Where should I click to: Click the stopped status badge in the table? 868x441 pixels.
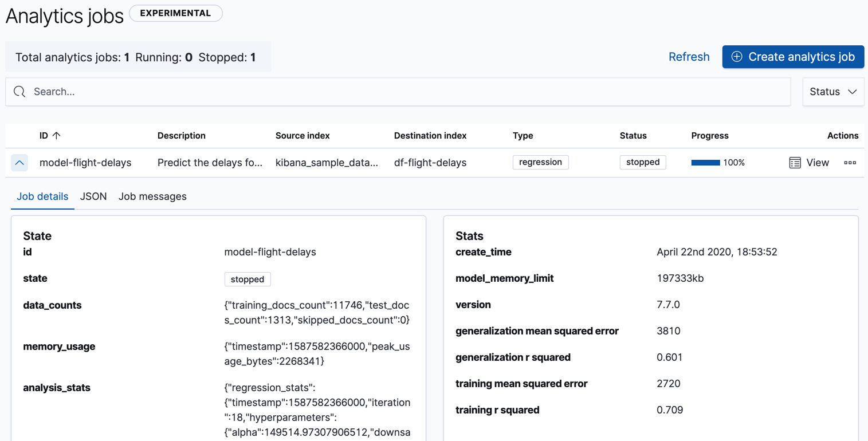click(642, 162)
